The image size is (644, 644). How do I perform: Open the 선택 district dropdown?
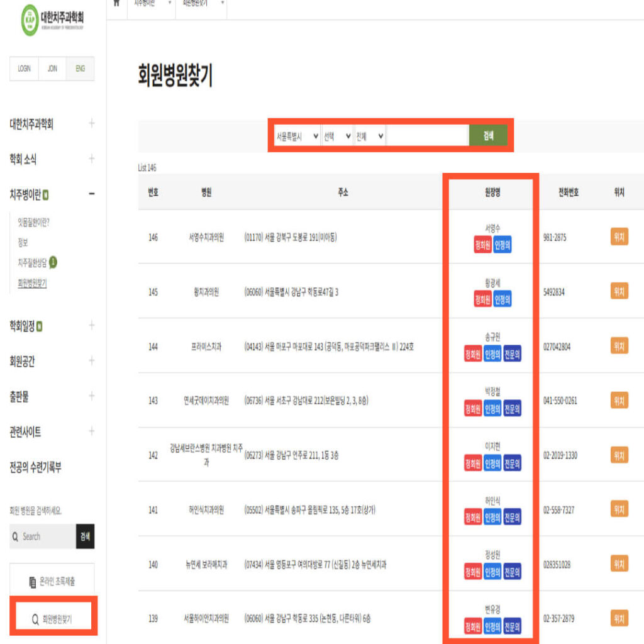336,136
